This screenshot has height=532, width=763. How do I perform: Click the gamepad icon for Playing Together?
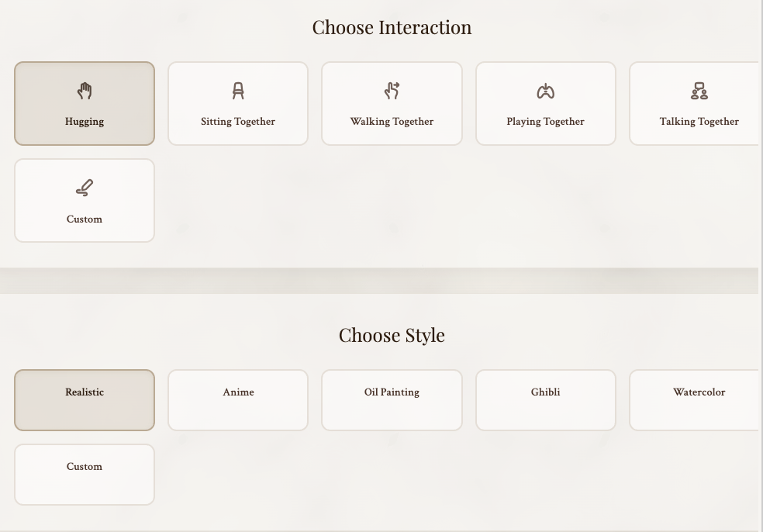tap(545, 92)
